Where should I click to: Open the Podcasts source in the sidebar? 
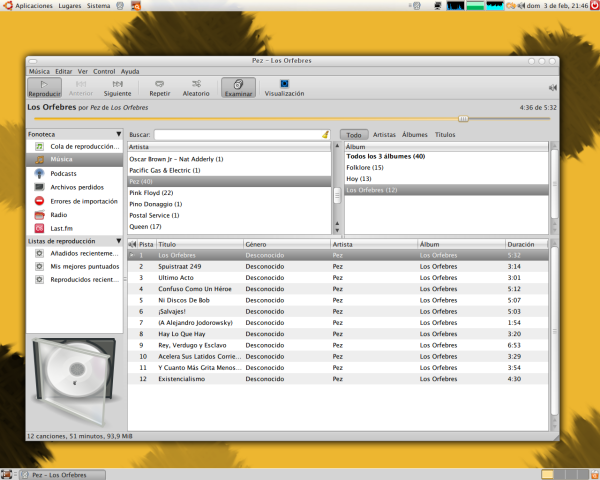click(x=62, y=173)
